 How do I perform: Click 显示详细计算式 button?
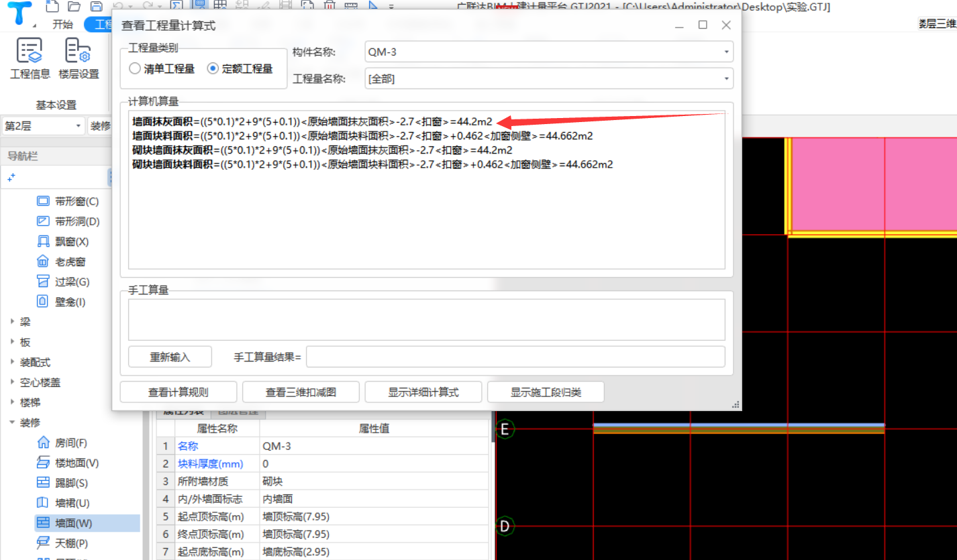click(423, 392)
